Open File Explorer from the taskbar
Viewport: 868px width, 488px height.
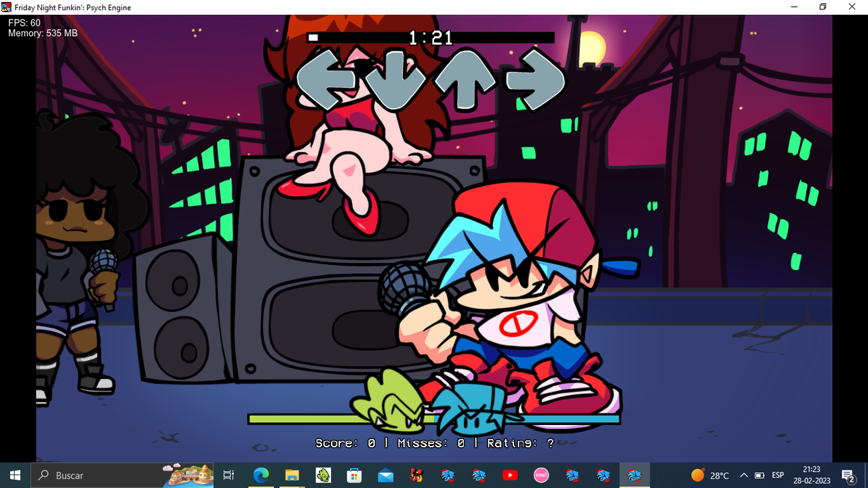(x=292, y=475)
